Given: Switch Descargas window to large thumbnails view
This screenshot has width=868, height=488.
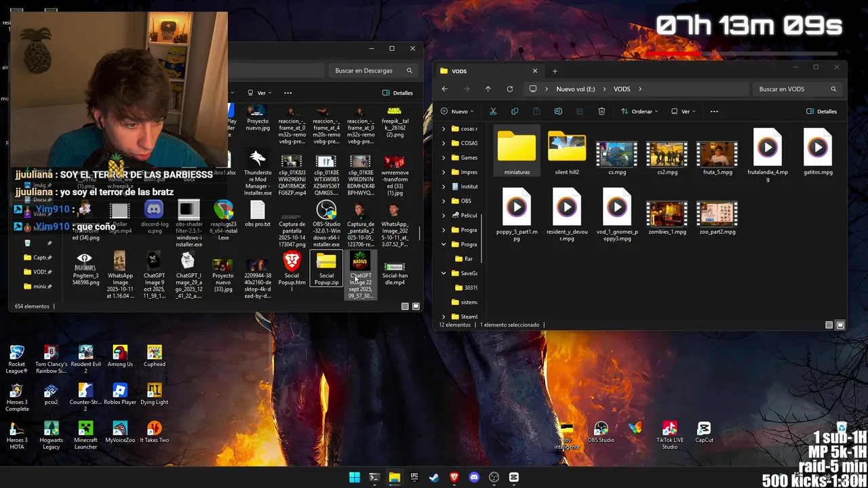Looking at the screenshot, I should tap(416, 306).
